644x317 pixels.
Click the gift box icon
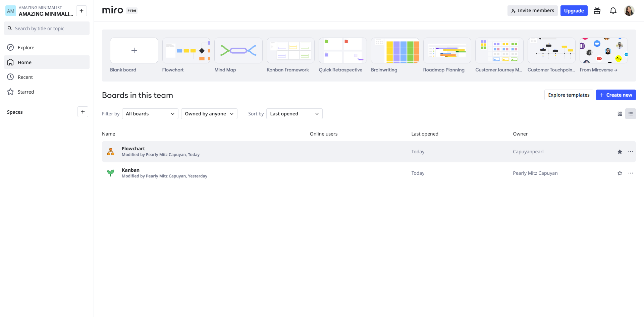click(x=597, y=11)
